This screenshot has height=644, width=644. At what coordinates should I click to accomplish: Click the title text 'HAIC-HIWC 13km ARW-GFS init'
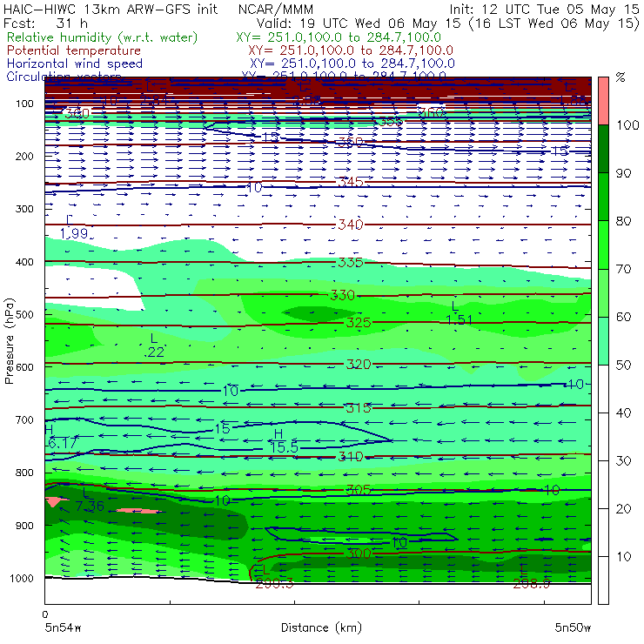[111, 9]
